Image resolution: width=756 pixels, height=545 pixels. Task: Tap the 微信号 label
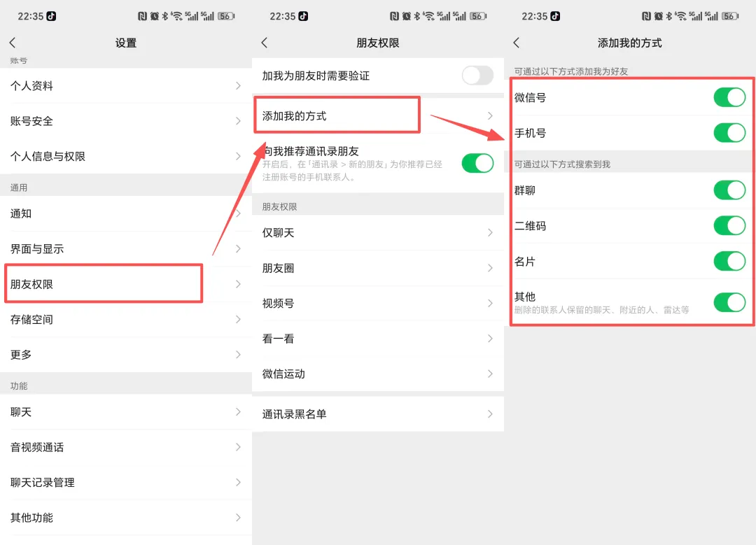pos(530,97)
